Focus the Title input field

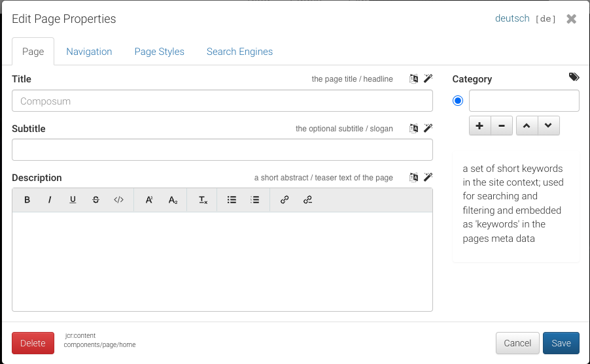tap(222, 101)
